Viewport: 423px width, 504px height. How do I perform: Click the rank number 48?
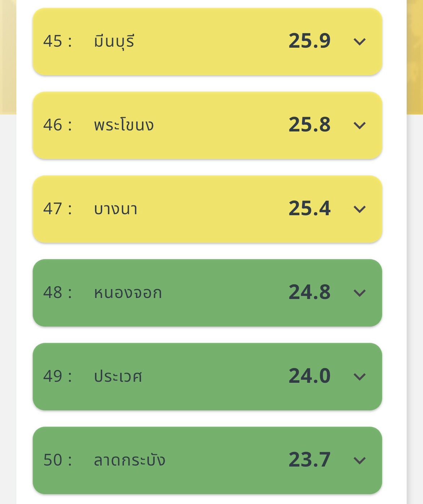coord(53,292)
